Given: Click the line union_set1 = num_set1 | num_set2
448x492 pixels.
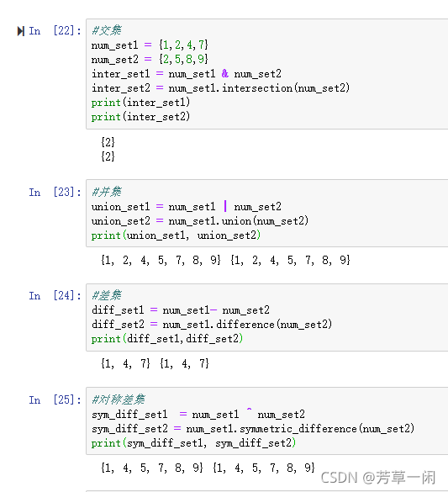Looking at the screenshot, I should pyautogui.click(x=187, y=206).
